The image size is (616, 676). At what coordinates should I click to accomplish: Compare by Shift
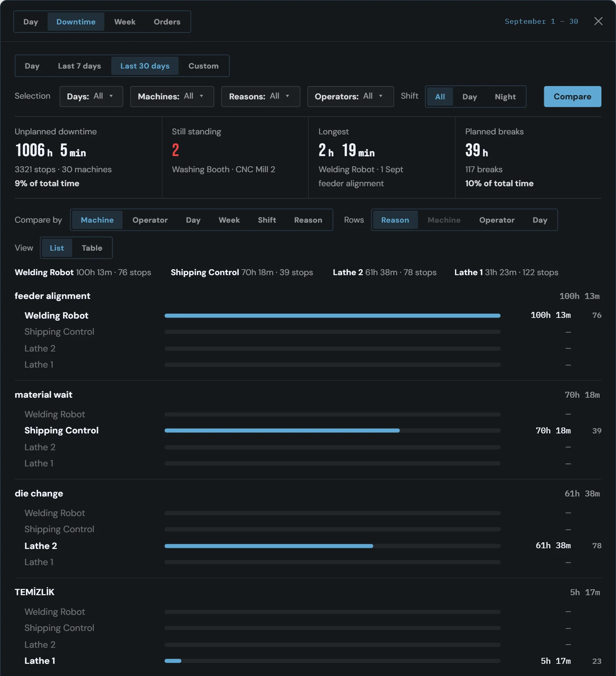[267, 220]
